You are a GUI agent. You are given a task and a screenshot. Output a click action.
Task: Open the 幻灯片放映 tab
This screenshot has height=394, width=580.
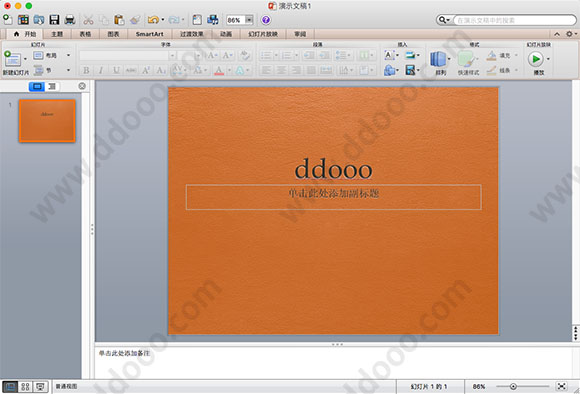point(263,34)
